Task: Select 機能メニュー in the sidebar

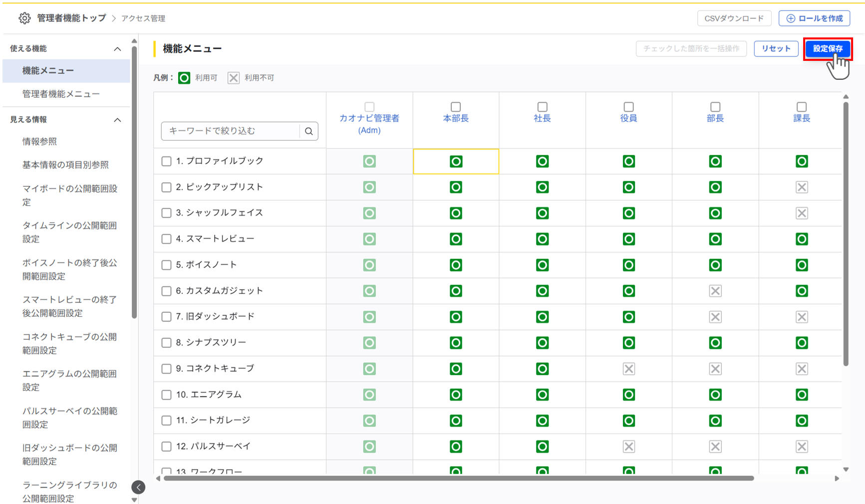Action: (66, 71)
